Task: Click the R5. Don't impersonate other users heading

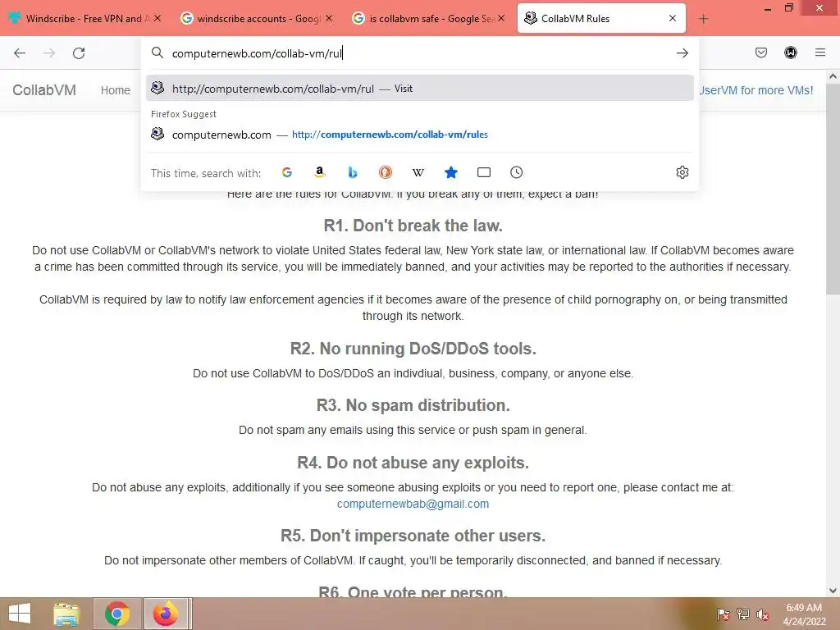Action: (x=413, y=536)
